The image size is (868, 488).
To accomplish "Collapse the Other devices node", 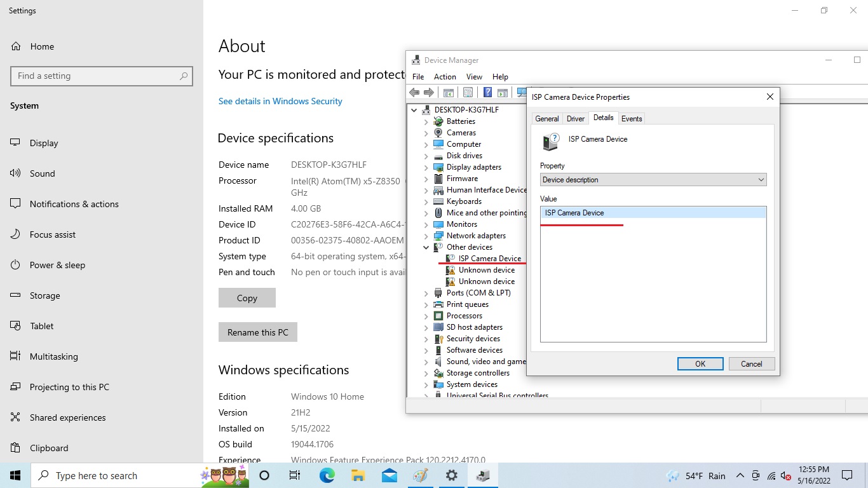I will 426,247.
